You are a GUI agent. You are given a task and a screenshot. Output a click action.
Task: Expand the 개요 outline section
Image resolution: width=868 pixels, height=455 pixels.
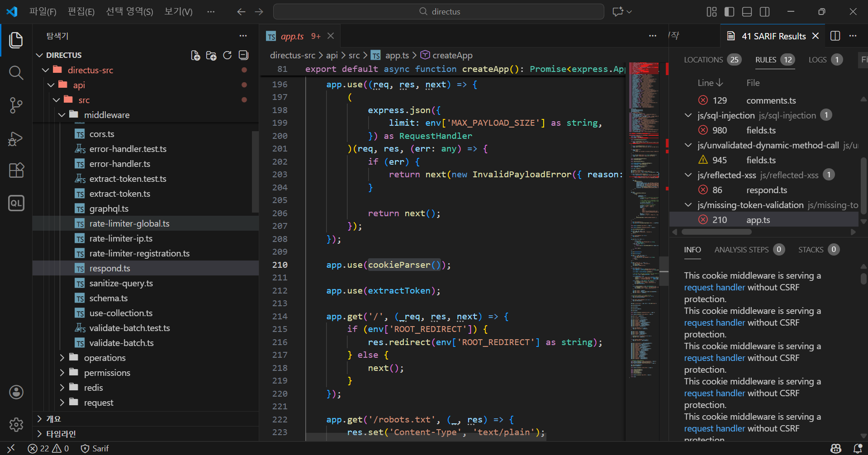40,419
